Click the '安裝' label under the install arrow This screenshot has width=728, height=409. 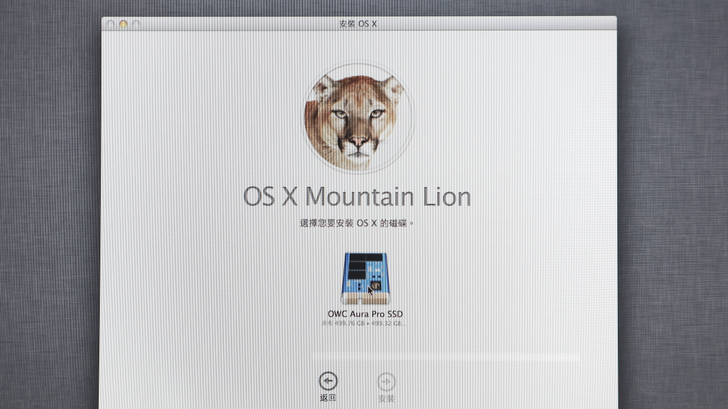click(x=386, y=398)
